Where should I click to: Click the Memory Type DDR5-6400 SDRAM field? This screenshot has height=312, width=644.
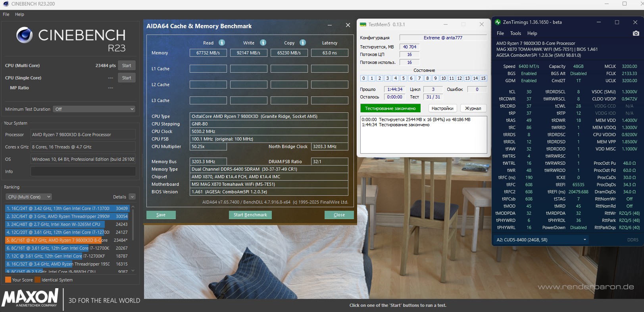pyautogui.click(x=269, y=169)
